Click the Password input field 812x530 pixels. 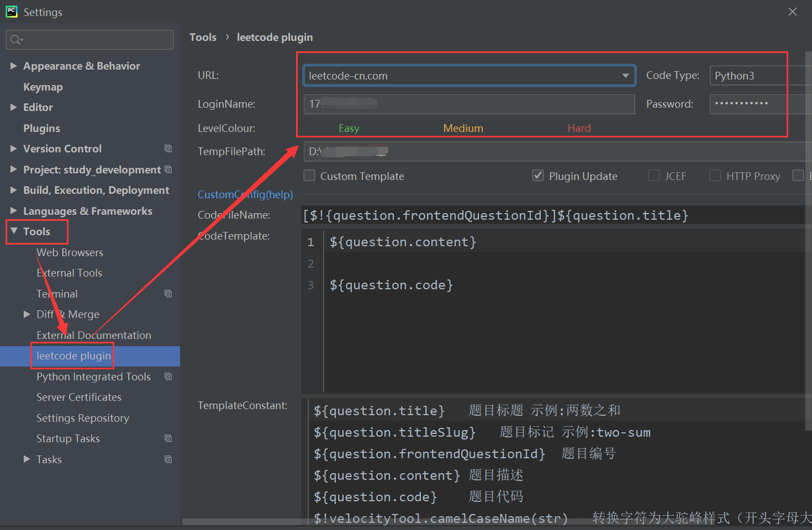761,104
